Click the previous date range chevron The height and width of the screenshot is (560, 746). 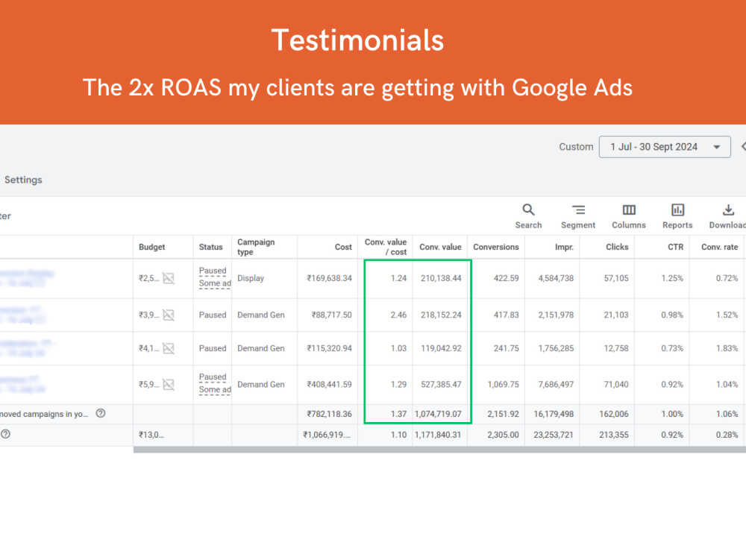coord(743,146)
